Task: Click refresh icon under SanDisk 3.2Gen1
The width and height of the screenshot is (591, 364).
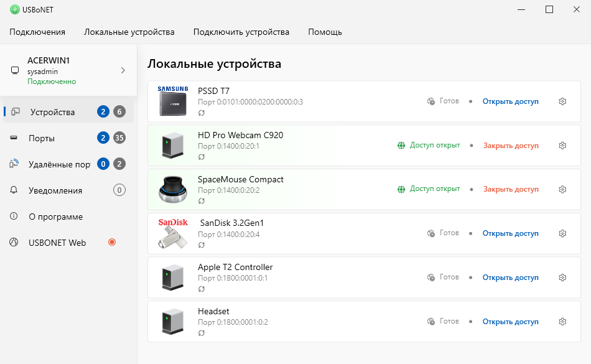Action: (202, 245)
